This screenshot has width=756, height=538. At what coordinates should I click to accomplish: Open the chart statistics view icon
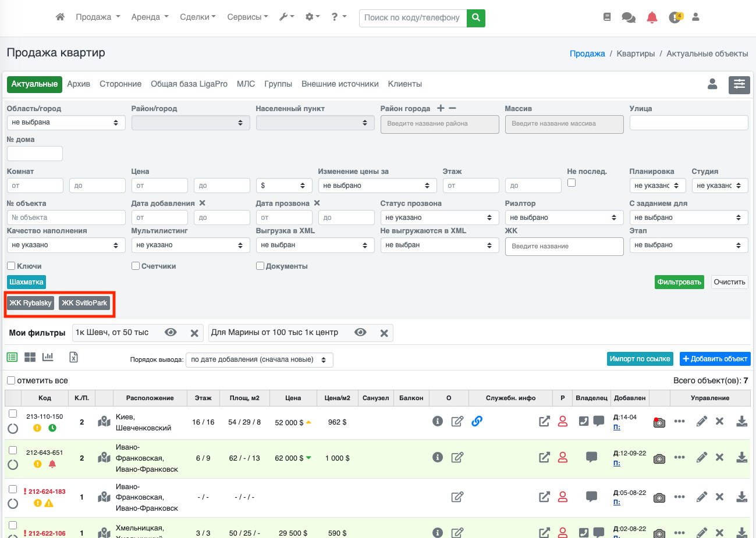(48, 357)
